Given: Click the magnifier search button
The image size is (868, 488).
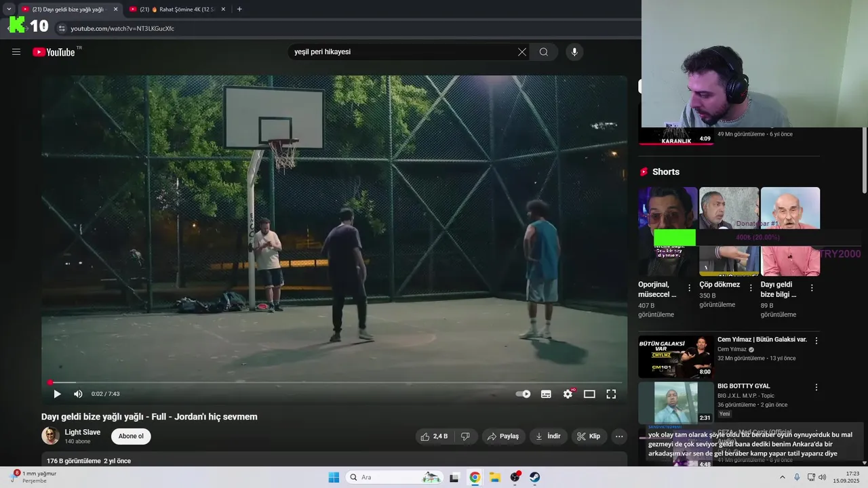Looking at the screenshot, I should [544, 52].
